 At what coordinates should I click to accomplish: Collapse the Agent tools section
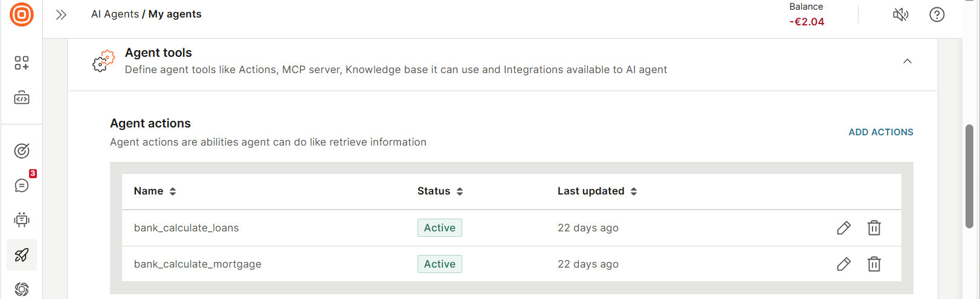[907, 61]
